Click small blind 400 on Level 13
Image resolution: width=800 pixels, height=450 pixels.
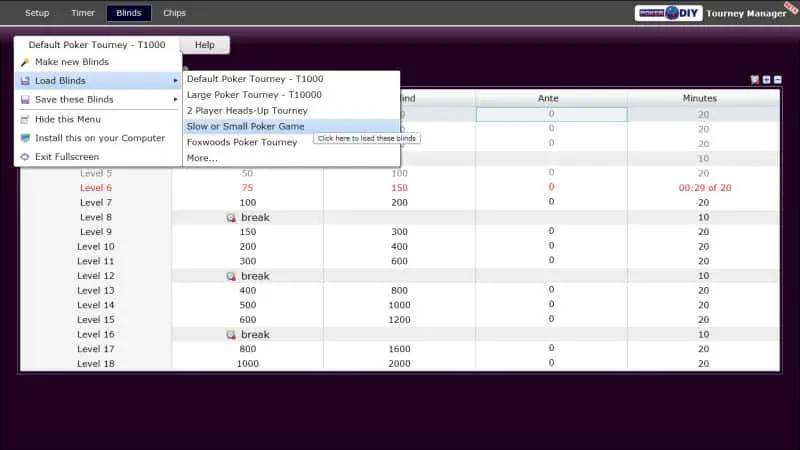248,290
